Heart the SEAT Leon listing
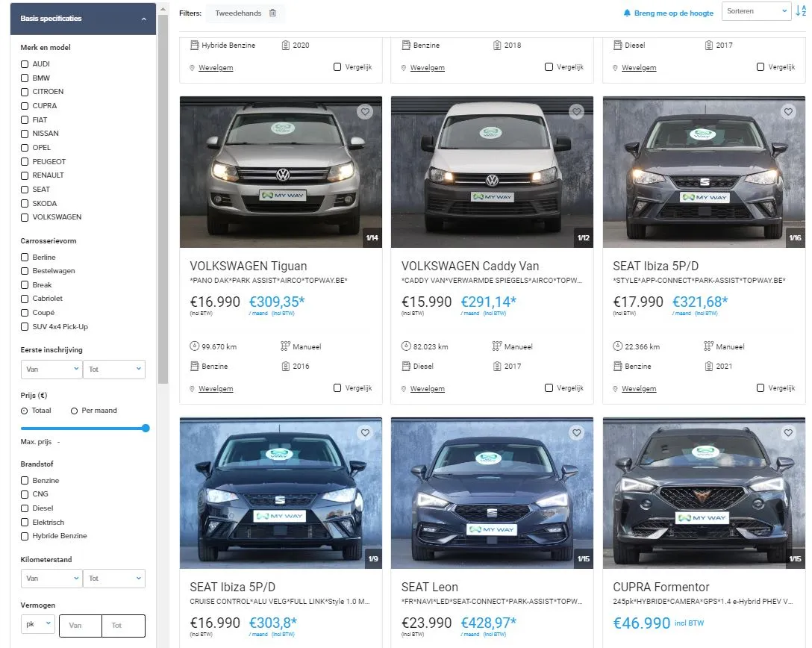Viewport: 812px width, 648px height. 576,433
